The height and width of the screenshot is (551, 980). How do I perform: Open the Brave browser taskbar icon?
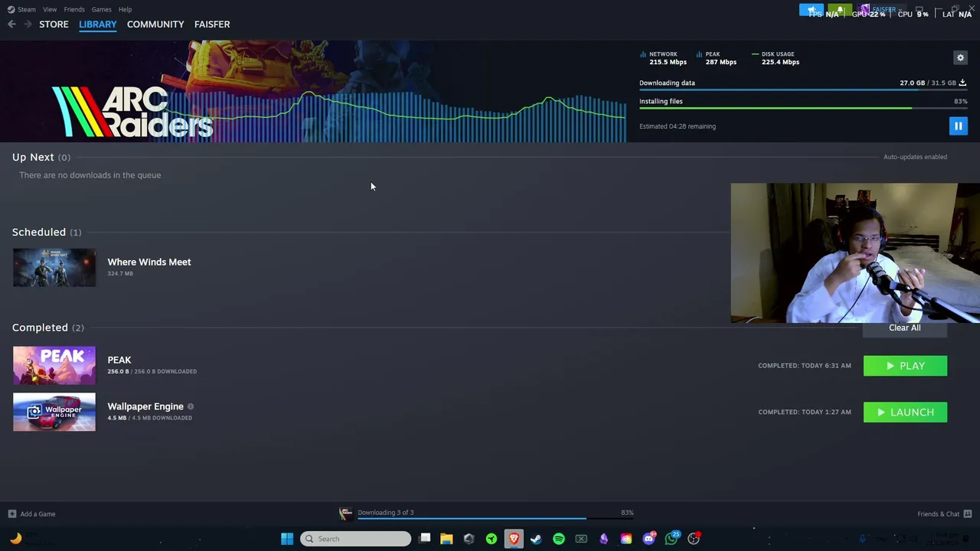tap(514, 539)
